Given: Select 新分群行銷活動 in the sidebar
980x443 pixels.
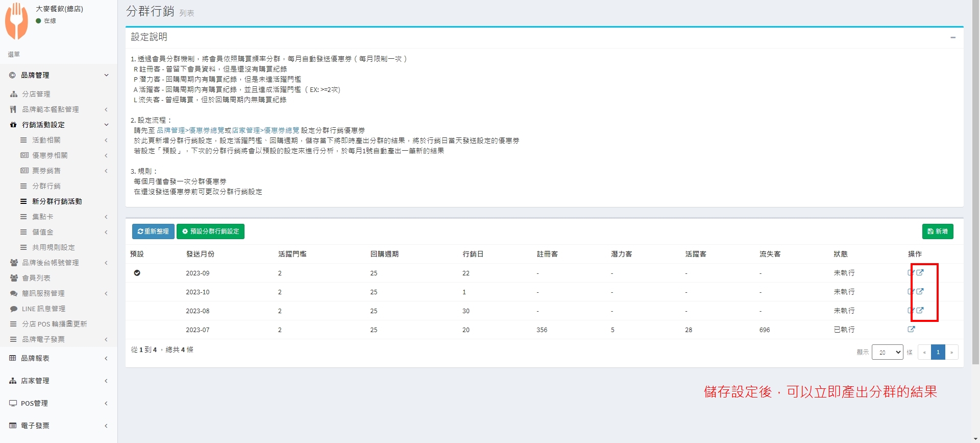Looking at the screenshot, I should pyautogui.click(x=57, y=201).
